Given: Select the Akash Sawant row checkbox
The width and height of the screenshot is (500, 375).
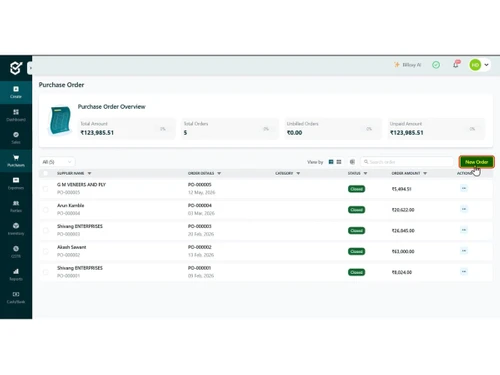Looking at the screenshot, I should (x=45, y=251).
